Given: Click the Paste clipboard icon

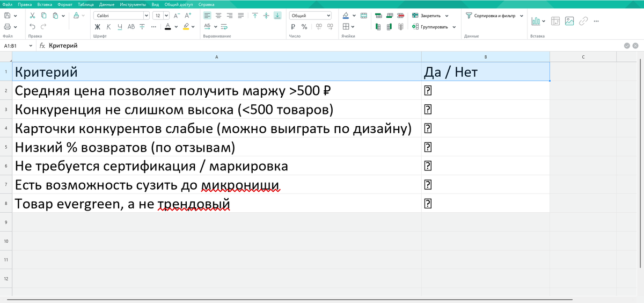Looking at the screenshot, I should click(x=55, y=16).
